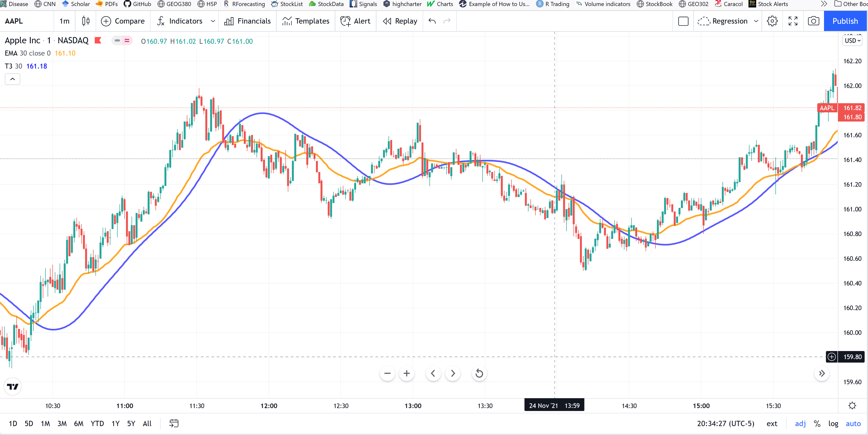
Task: Open the R Trading bookmark
Action: [x=553, y=4]
